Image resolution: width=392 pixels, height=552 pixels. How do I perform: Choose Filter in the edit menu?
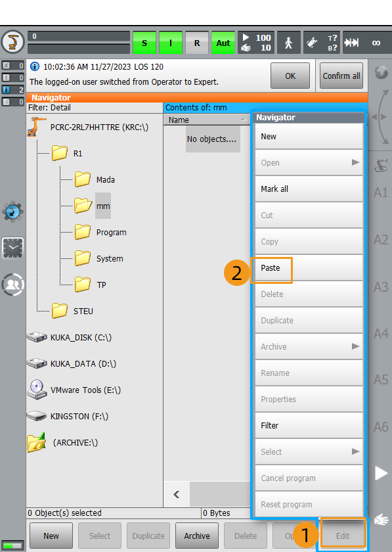pyautogui.click(x=309, y=425)
